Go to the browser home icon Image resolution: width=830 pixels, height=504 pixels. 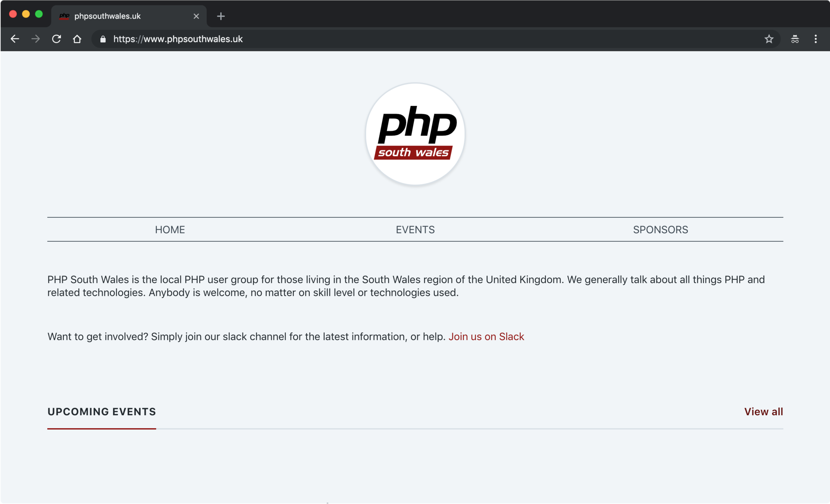77,39
